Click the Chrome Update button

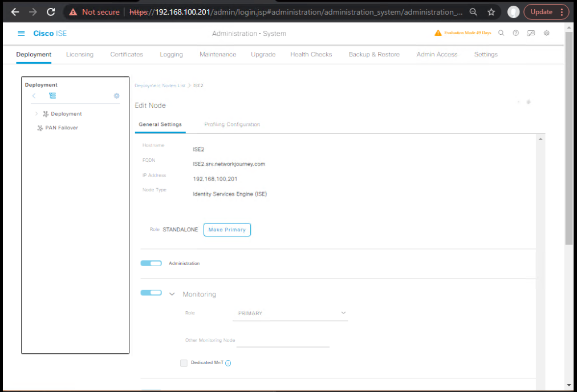[541, 12]
